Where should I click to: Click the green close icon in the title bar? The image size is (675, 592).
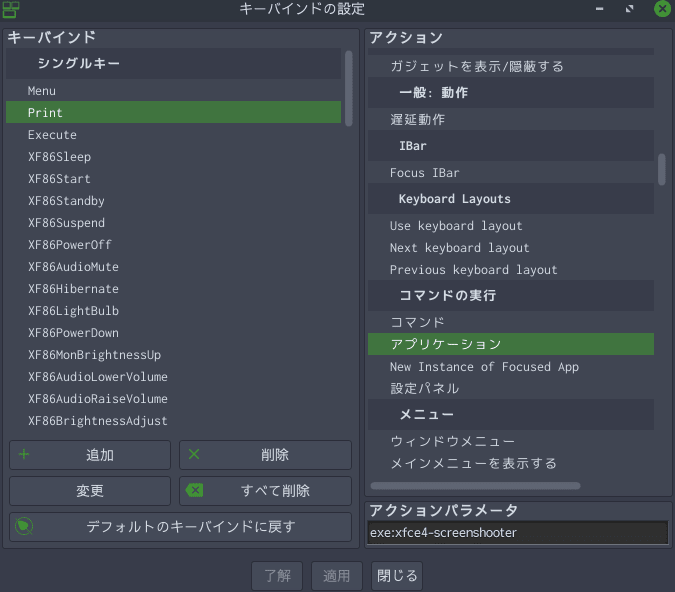pyautogui.click(x=663, y=9)
